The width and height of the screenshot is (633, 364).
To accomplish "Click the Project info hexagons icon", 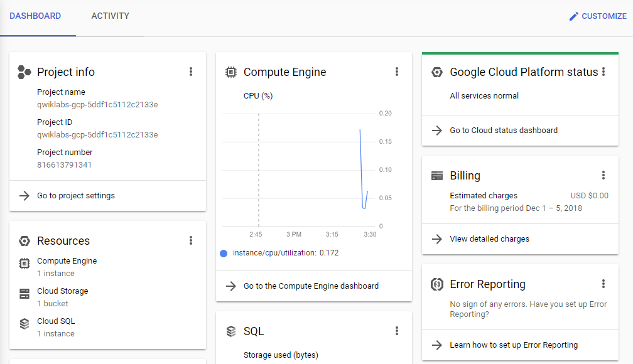I will pos(24,72).
